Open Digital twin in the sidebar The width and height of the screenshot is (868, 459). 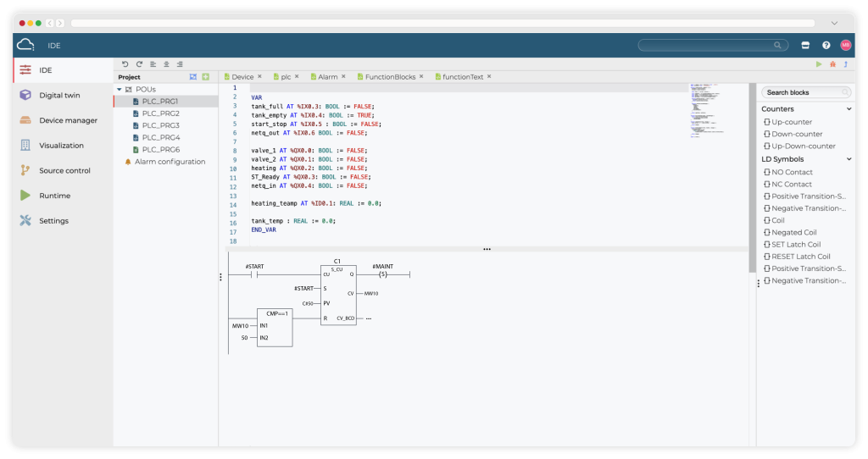[58, 95]
